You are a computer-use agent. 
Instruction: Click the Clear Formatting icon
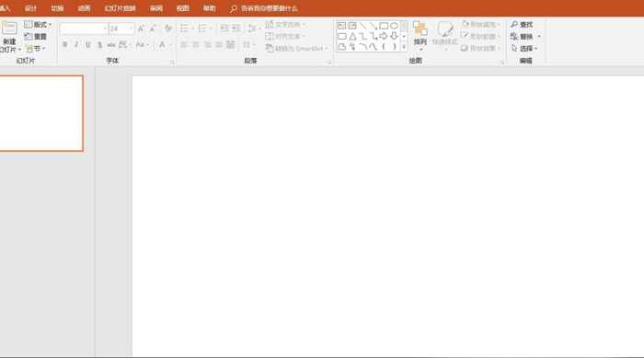168,29
